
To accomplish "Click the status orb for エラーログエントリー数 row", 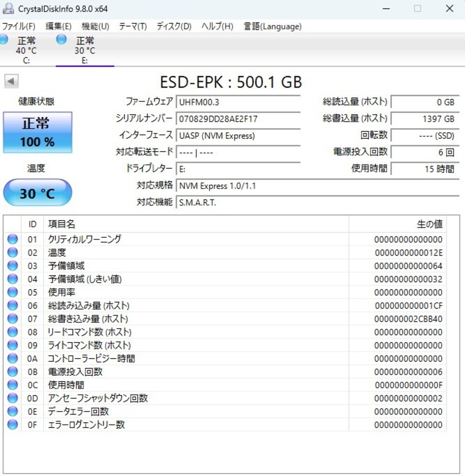I will coord(12,424).
